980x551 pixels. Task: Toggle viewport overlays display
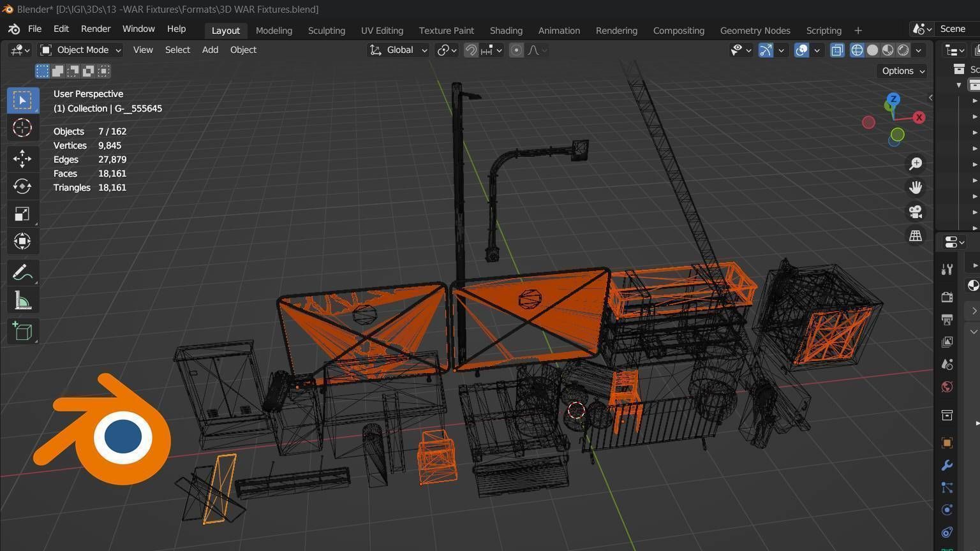[x=801, y=50]
